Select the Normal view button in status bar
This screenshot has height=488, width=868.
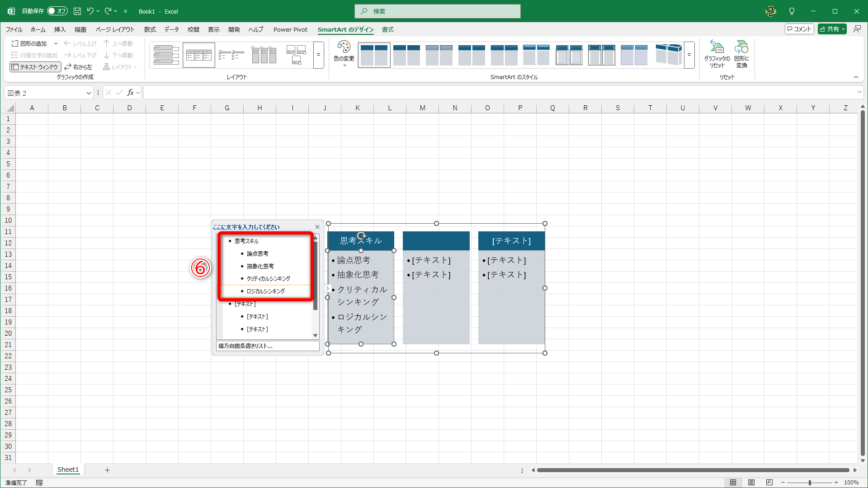[x=733, y=483]
